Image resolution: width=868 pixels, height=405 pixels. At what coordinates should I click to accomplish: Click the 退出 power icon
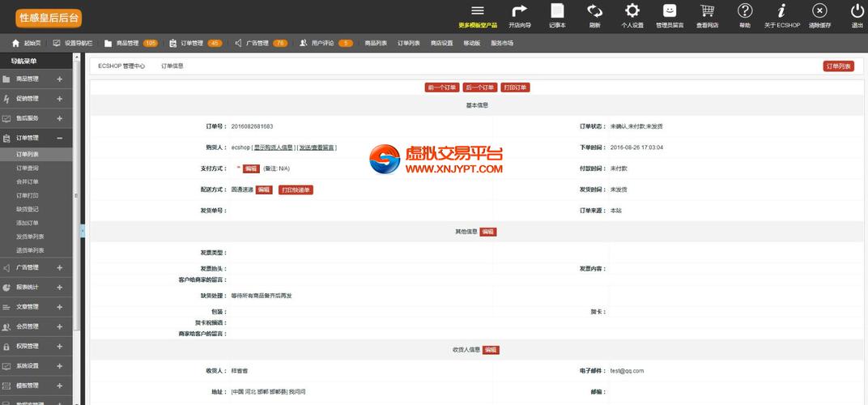[857, 11]
